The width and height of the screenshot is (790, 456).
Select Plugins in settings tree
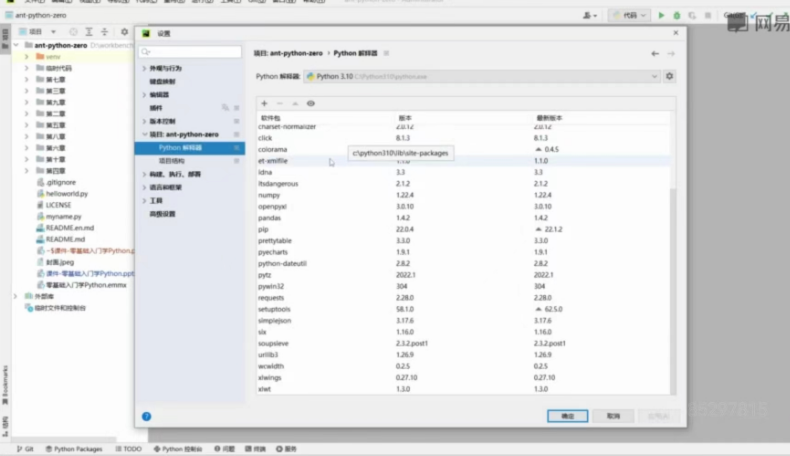(x=189, y=108)
